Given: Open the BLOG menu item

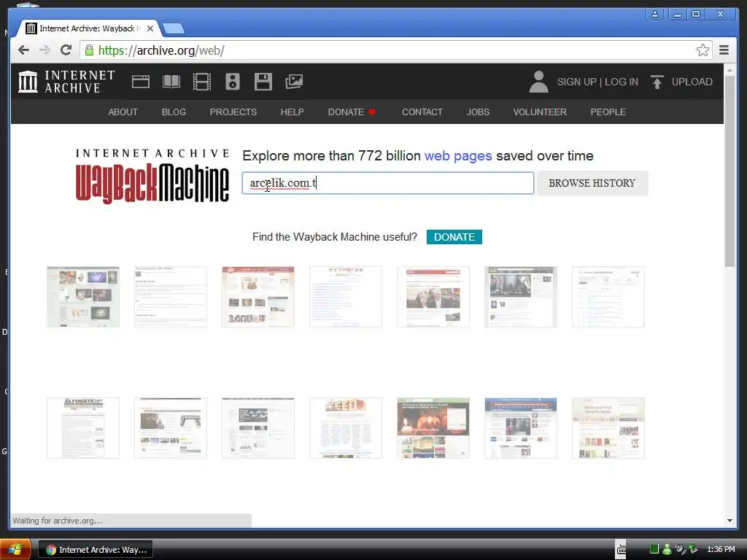Looking at the screenshot, I should [174, 112].
